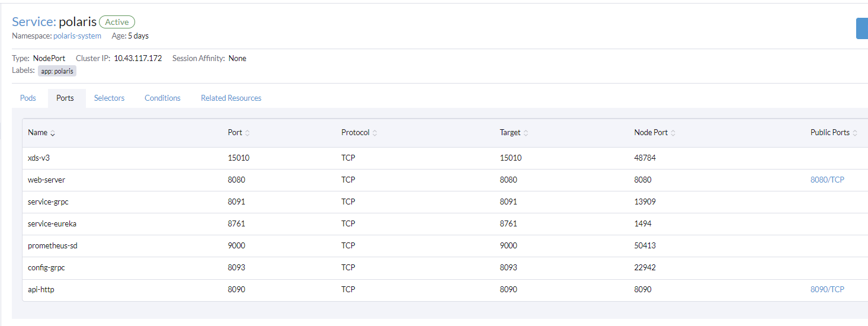View the Related Resources tab
Image resolution: width=868 pixels, height=326 pixels.
pos(231,98)
